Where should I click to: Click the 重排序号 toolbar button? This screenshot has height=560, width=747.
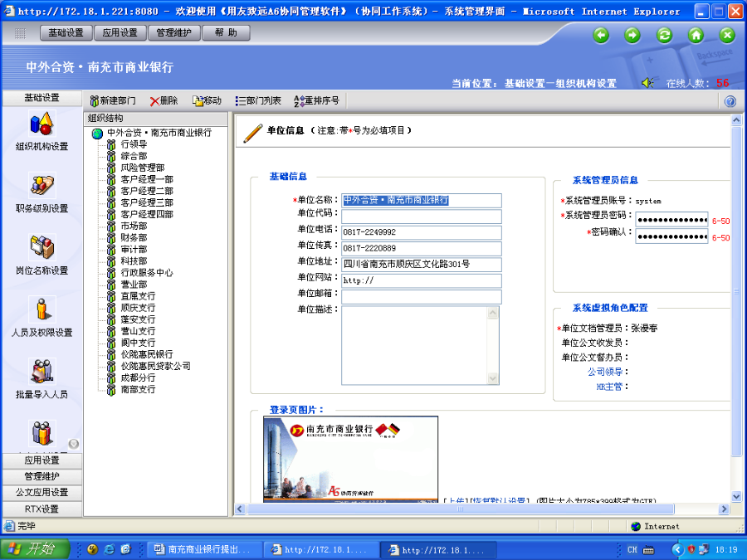(316, 100)
